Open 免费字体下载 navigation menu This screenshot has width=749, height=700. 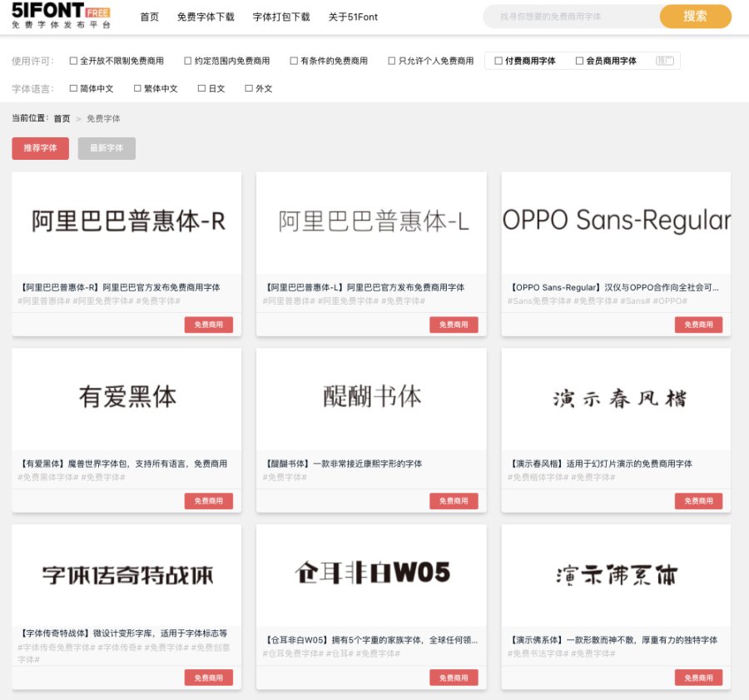click(x=206, y=17)
